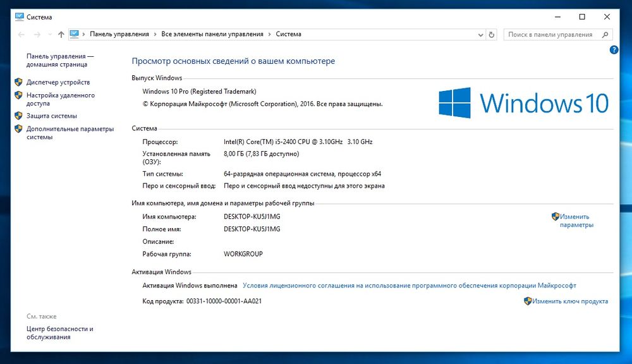Select Все элементы панели управления breadcrumb
This screenshot has height=364, width=632.
(x=212, y=34)
